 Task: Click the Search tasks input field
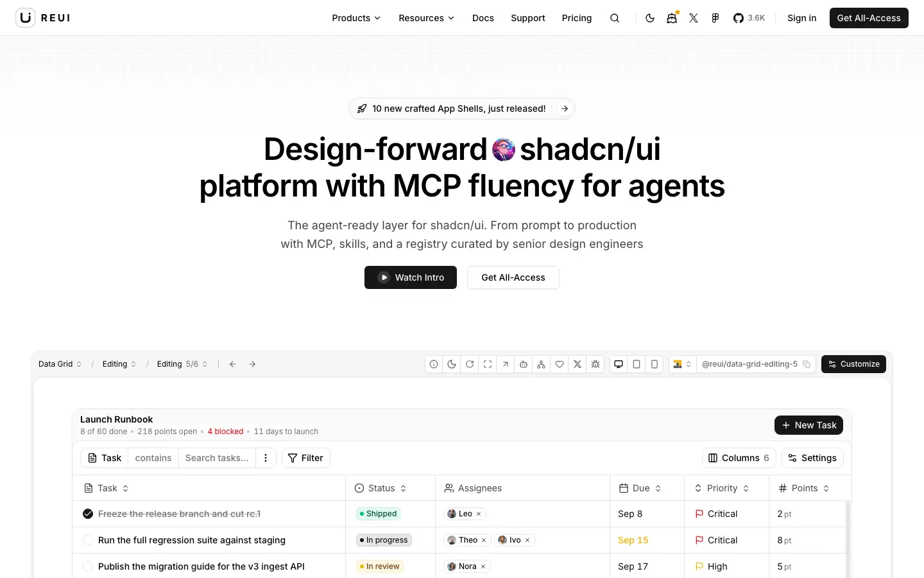pyautogui.click(x=217, y=458)
